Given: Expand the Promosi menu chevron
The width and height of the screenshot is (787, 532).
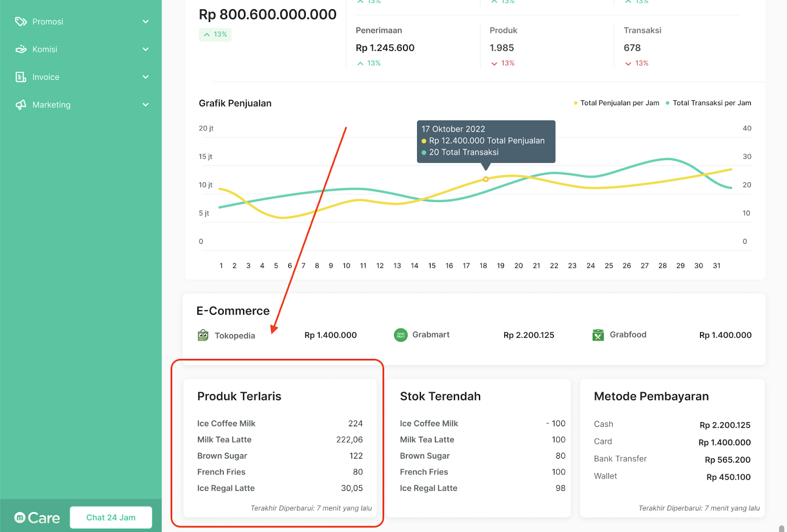Looking at the screenshot, I should pos(146,22).
